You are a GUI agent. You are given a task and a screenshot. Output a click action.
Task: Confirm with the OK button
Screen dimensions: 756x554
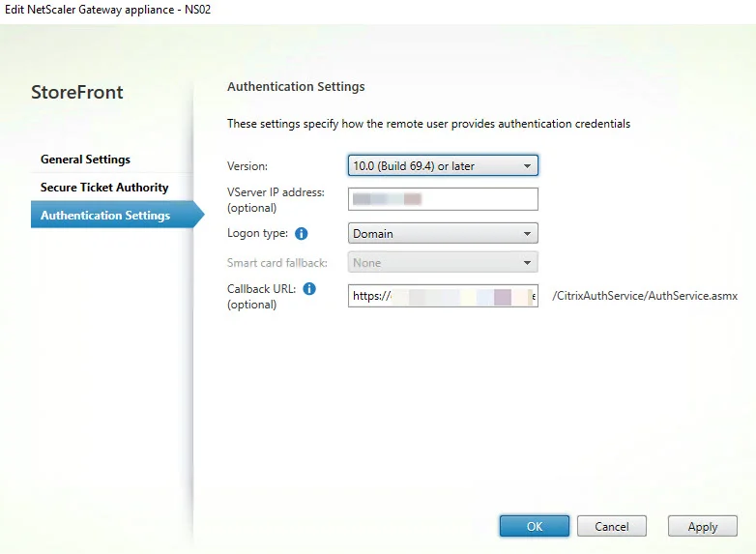(535, 526)
